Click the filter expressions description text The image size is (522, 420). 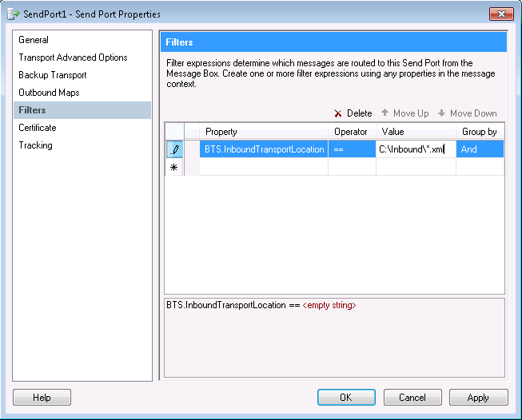pos(331,73)
